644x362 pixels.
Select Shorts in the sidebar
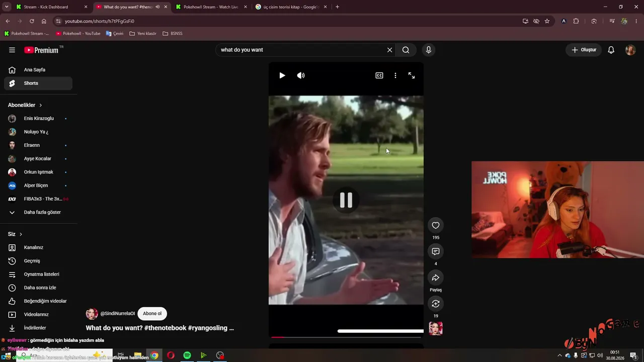tap(38, 83)
